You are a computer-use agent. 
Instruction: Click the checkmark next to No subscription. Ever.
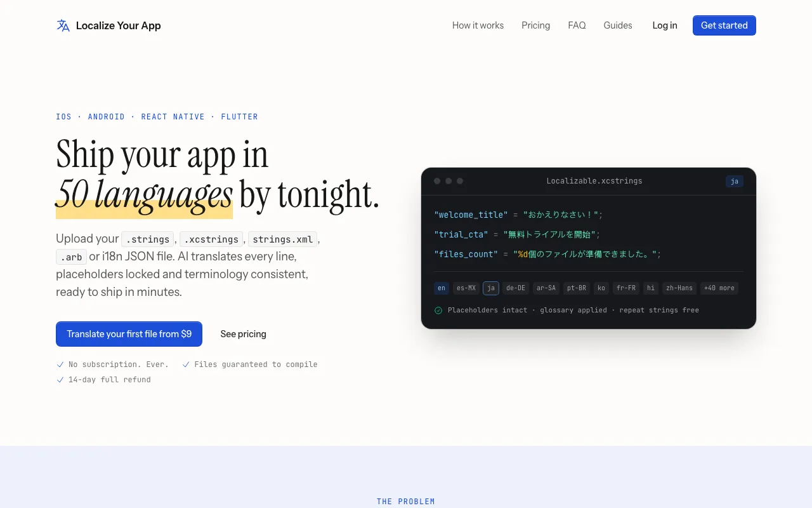tap(60, 364)
